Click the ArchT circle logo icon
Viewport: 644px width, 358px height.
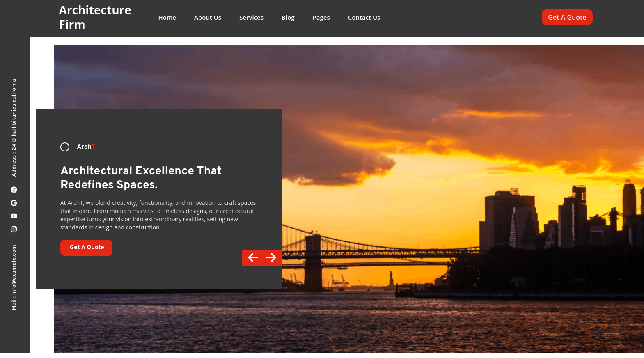pos(67,147)
